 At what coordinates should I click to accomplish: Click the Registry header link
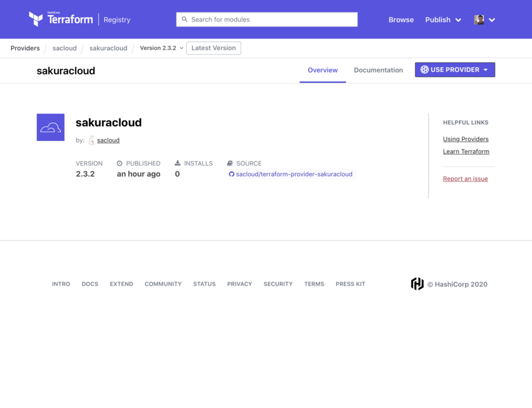117,20
